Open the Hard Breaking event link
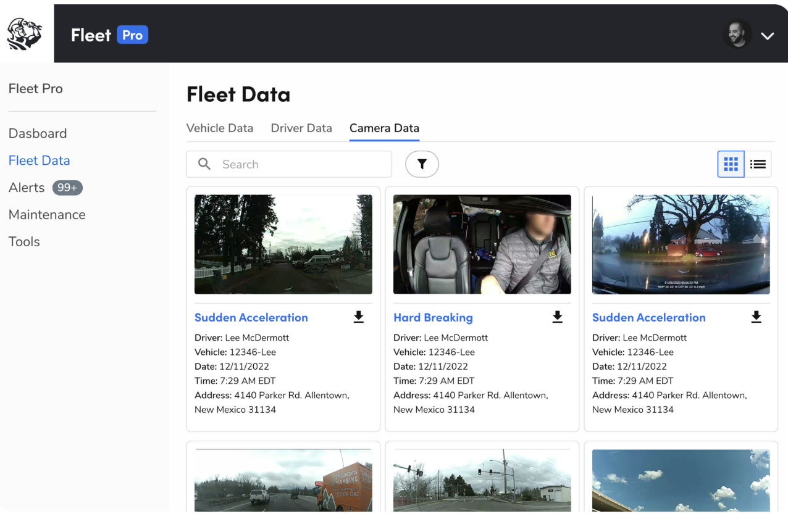Screen dimensions: 788x532 433,318
